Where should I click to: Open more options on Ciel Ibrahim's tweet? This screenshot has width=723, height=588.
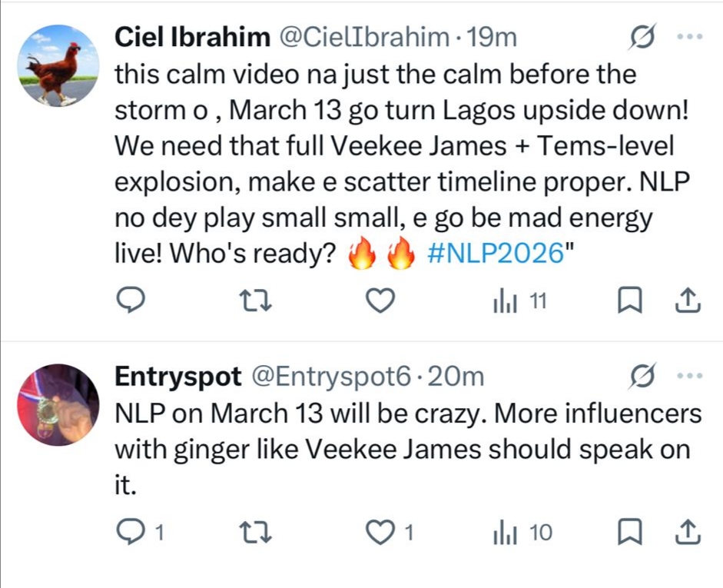click(691, 37)
